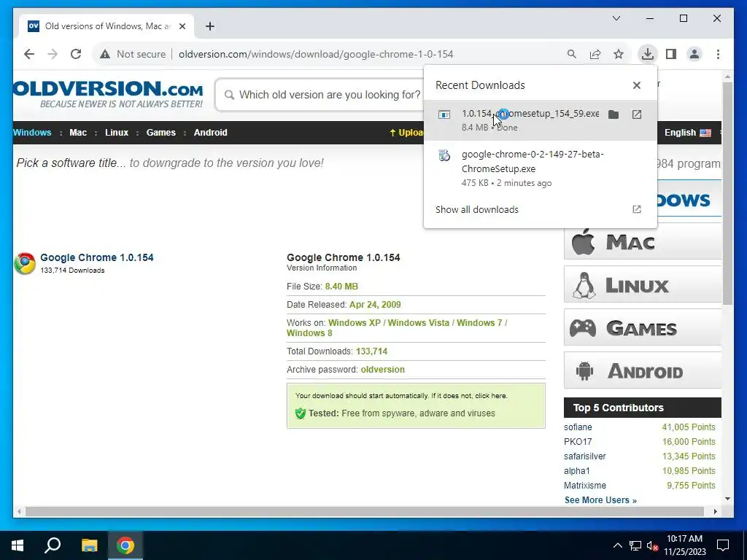Screen dimensions: 747x560
Task: Open the Chrome side panel
Action: [x=671, y=54]
